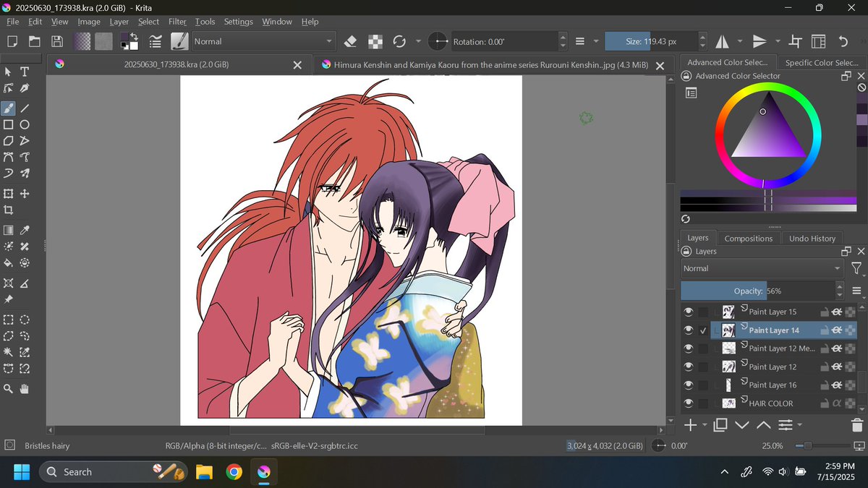Select the Calligraphy tool
This screenshot has height=488, width=868.
25,87
